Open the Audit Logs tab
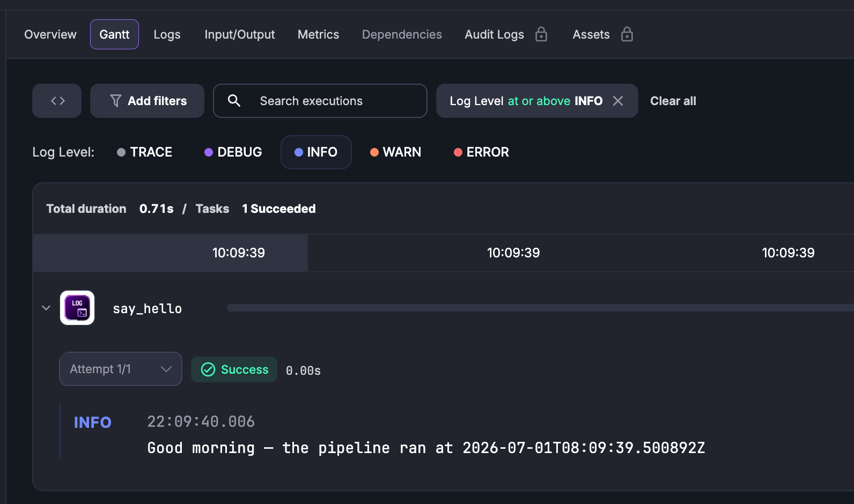The height and width of the screenshot is (504, 854). [494, 34]
